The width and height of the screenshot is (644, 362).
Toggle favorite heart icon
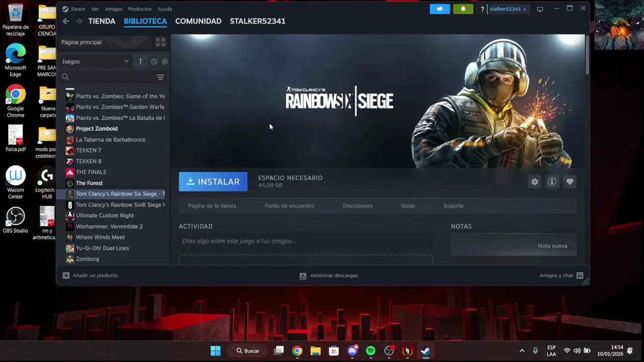(570, 182)
